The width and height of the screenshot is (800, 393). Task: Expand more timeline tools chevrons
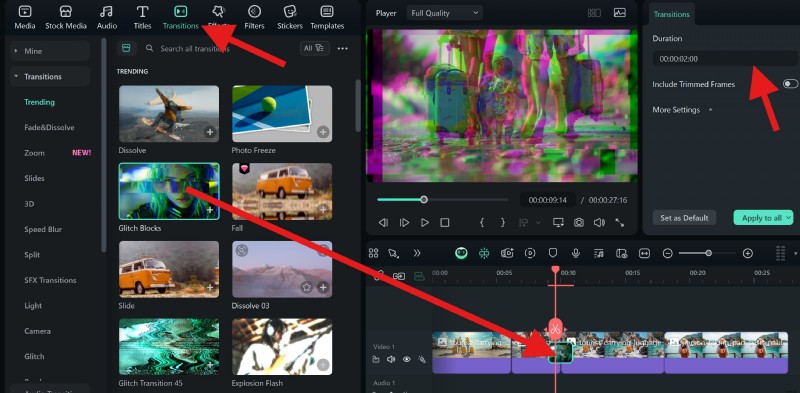pyautogui.click(x=417, y=253)
